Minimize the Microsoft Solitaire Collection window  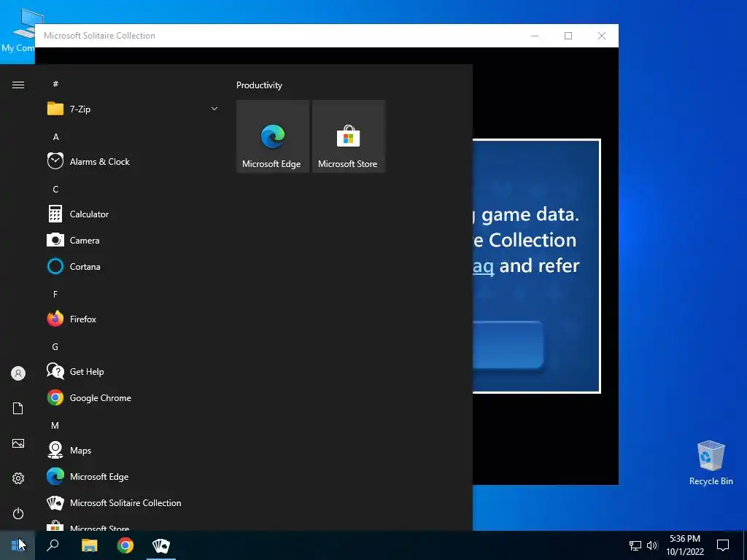(535, 36)
